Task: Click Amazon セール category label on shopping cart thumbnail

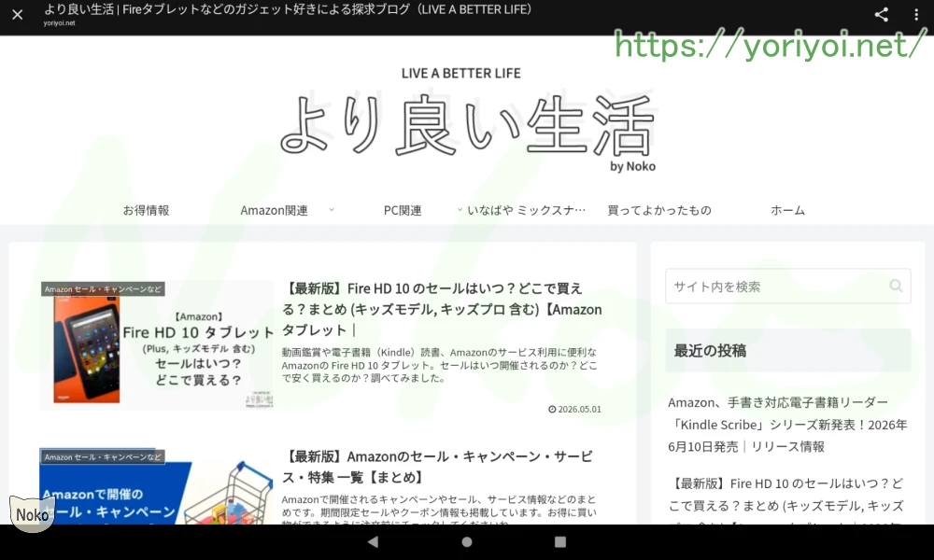Action: coord(103,457)
